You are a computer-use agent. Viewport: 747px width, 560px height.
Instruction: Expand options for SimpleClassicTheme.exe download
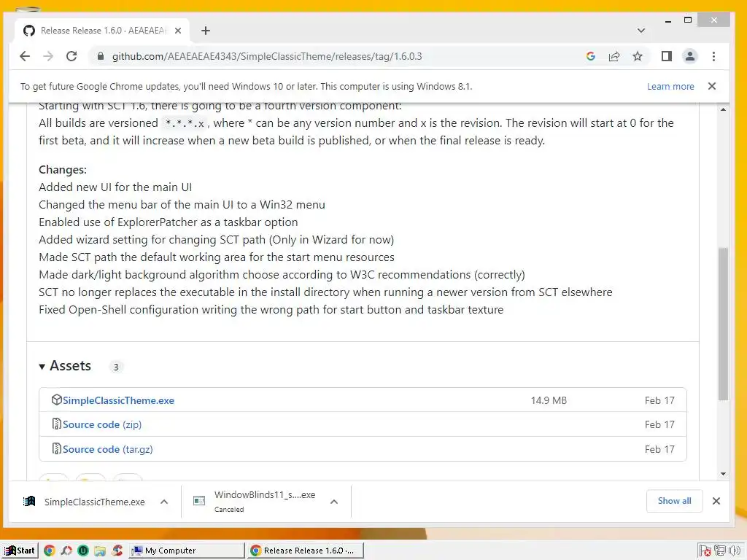click(x=164, y=502)
